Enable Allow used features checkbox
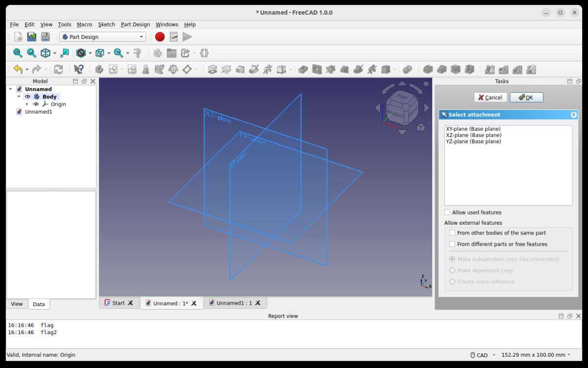This screenshot has height=368, width=588. [x=447, y=212]
